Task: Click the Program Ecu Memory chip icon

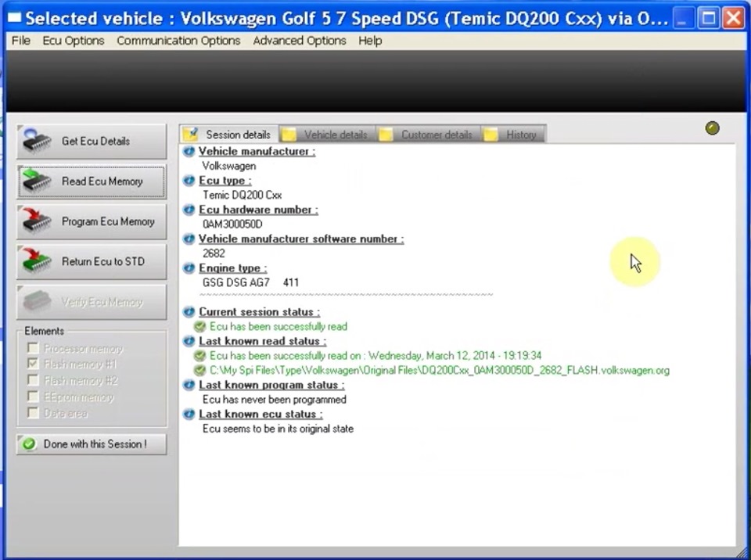Action: coord(37,221)
